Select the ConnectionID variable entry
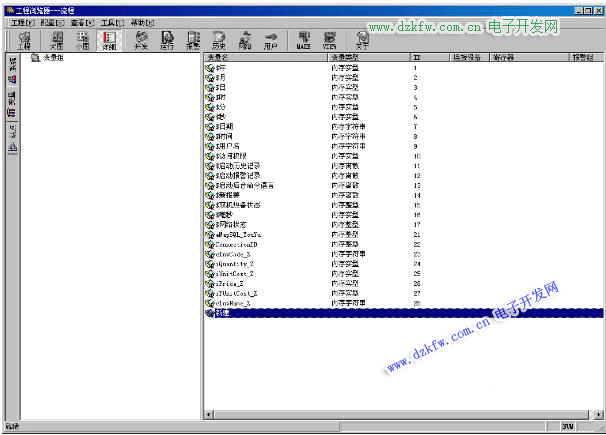This screenshot has height=435, width=606. [236, 243]
